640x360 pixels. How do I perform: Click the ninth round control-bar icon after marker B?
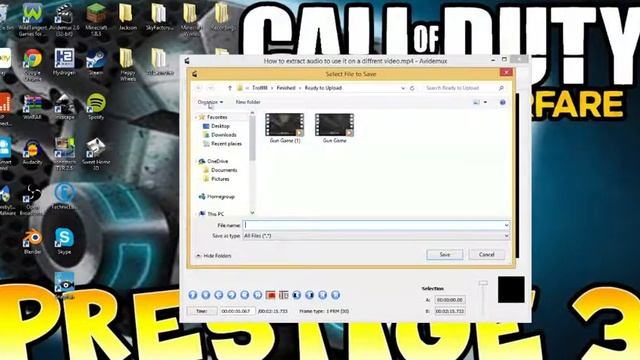tap(297, 295)
